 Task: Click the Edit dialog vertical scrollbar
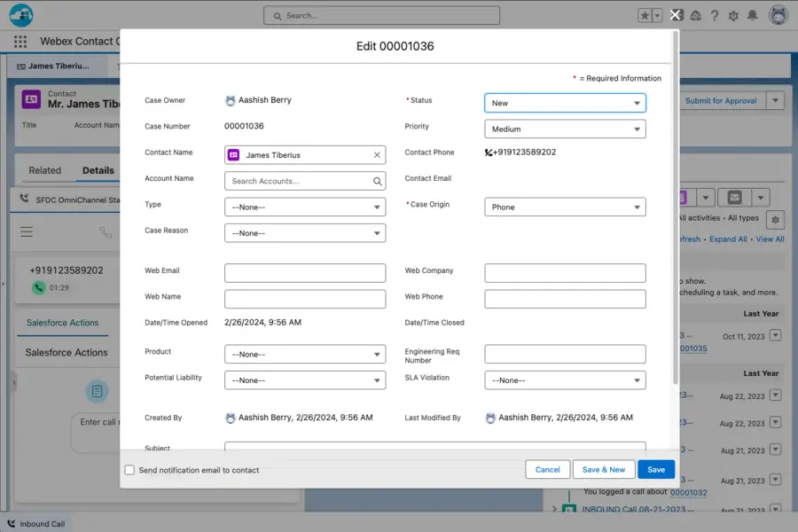click(x=676, y=207)
